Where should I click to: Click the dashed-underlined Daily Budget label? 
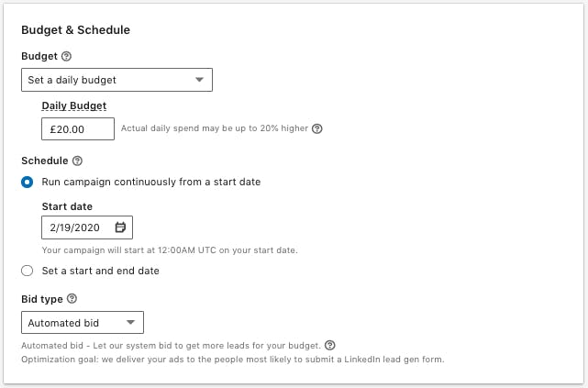(x=74, y=106)
